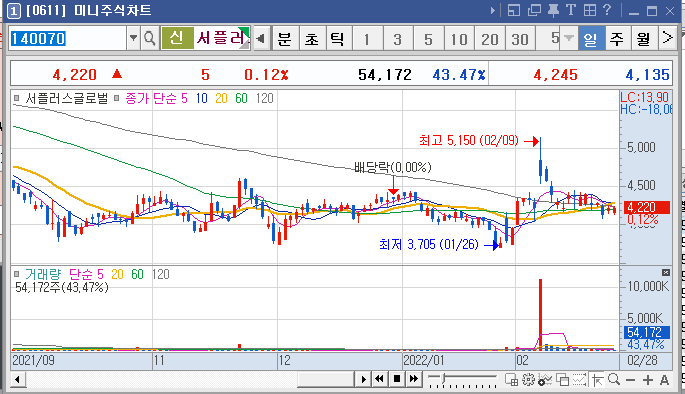Click the 최고 5,150 (02/09) high label
The width and height of the screenshot is (685, 394).
469,140
